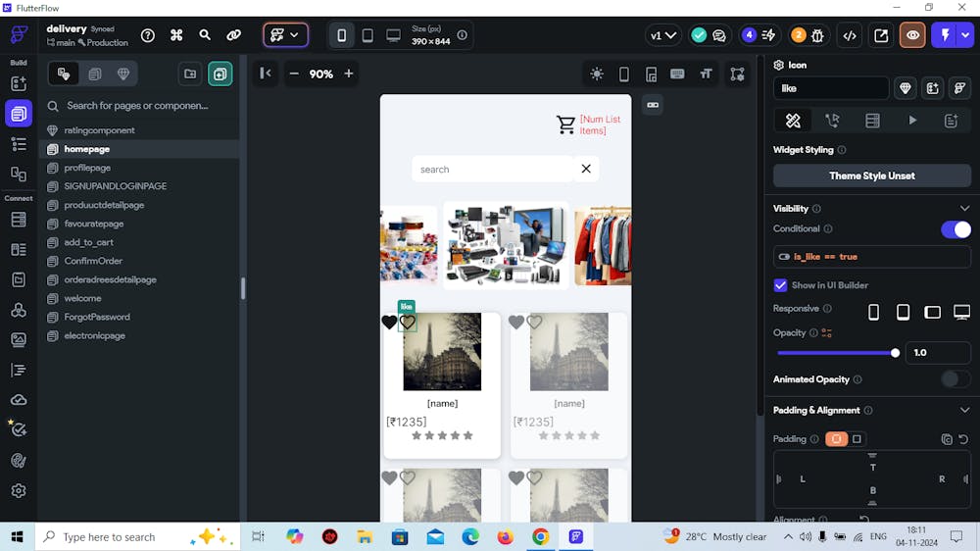
Task: Open the animations play tab
Action: pos(912,121)
